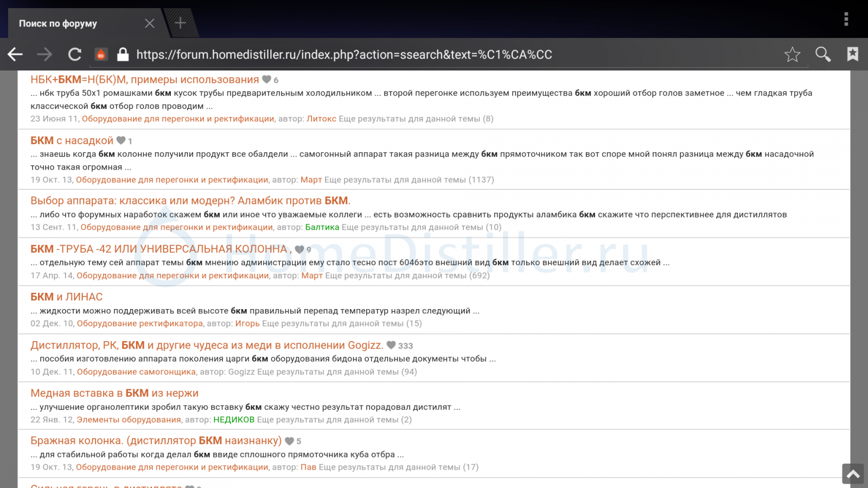Viewport: 868px width, 488px height.
Task: Go back using the browser back arrow
Action: pyautogui.click(x=15, y=54)
